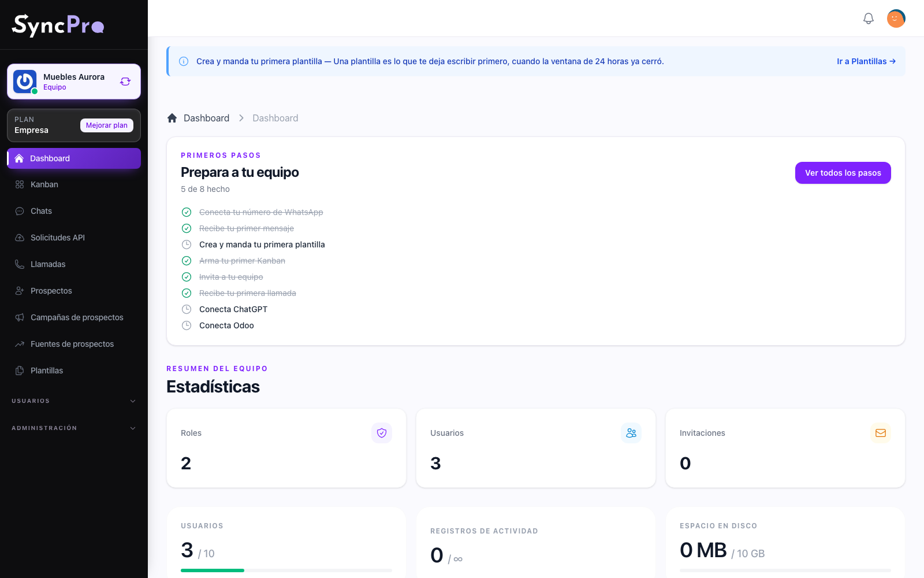The image size is (924, 578).
Task: Click the Muebles Aurora team logo
Action: 25,81
